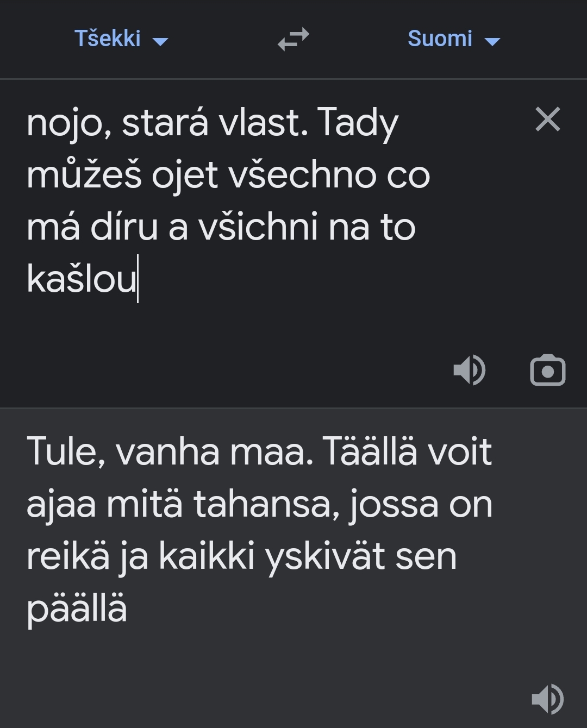Open the Tšekki source language dropdown
Image resolution: width=587 pixels, height=728 pixels.
(x=108, y=39)
